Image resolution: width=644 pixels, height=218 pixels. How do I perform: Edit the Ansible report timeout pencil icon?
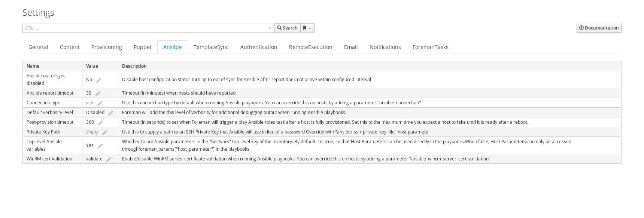[98, 93]
